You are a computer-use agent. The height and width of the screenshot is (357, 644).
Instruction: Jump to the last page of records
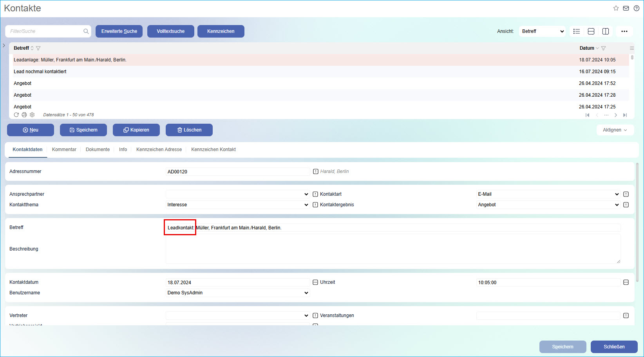(625, 115)
